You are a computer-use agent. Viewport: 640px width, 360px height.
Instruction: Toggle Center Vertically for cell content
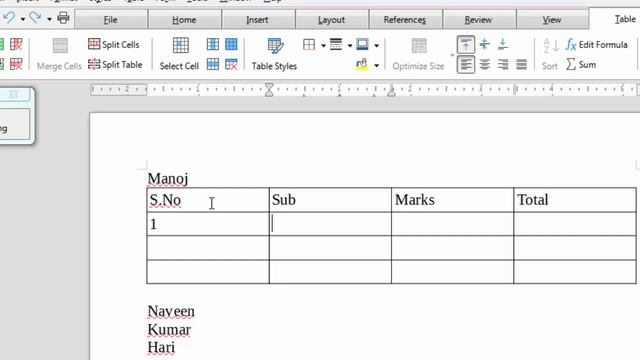[x=484, y=44]
